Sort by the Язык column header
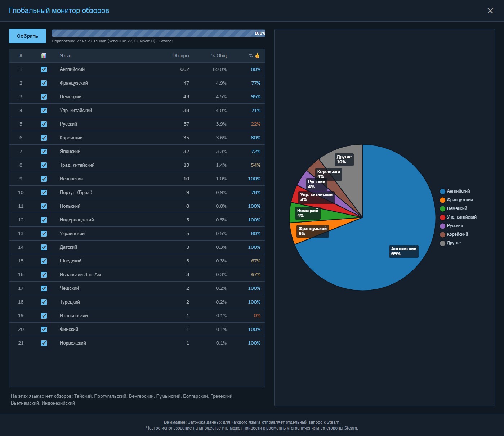504x436 pixels. coord(65,56)
